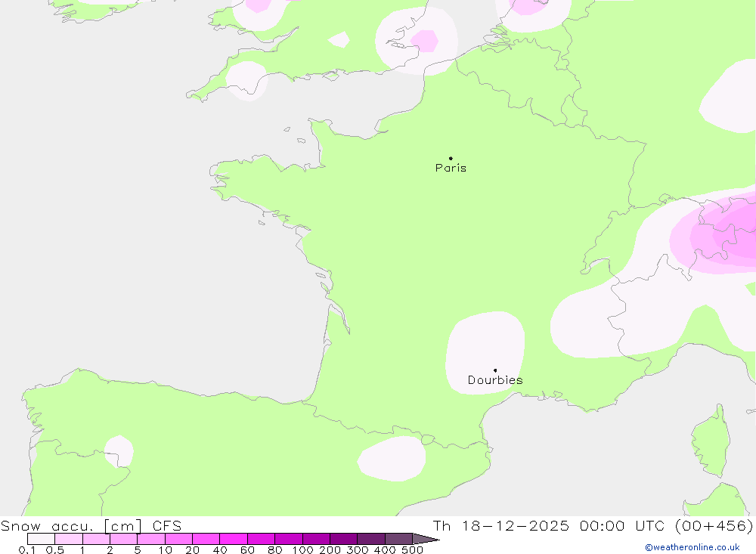Select the Paris city label
The width and height of the screenshot is (756, 554).
(451, 168)
